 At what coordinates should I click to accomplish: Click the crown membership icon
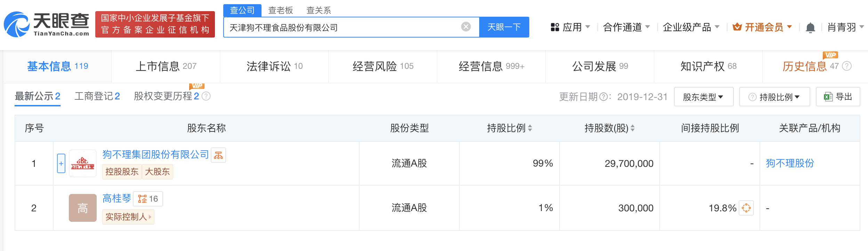point(737,27)
